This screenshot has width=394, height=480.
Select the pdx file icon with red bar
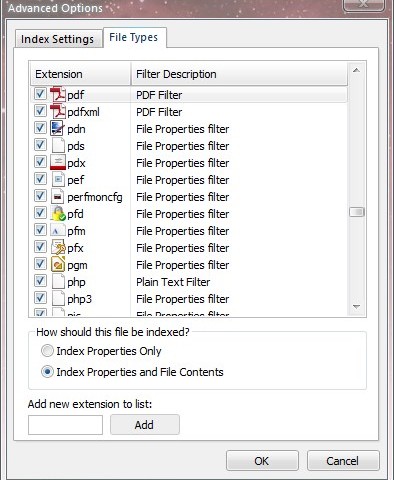tap(58, 162)
